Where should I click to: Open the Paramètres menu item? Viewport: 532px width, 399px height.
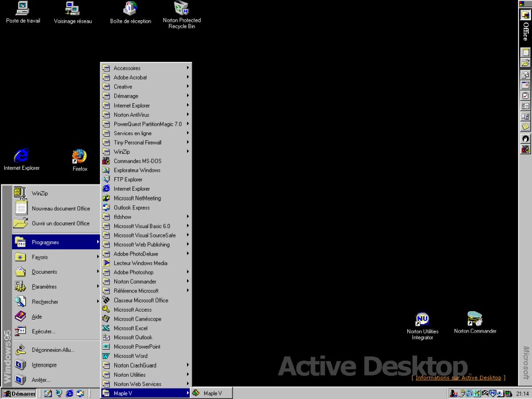pyautogui.click(x=56, y=287)
